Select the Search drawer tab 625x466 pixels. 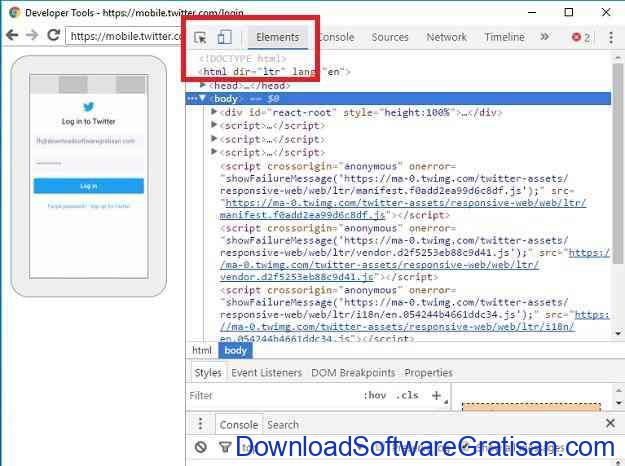point(283,425)
